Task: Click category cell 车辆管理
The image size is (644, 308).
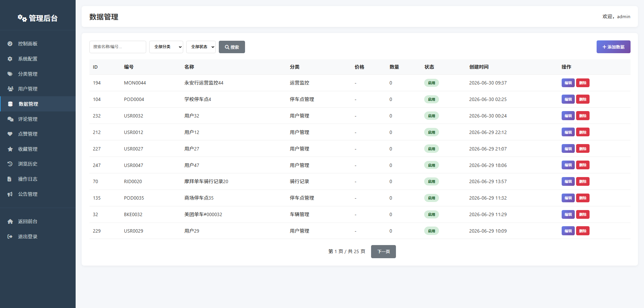Action: click(299, 214)
